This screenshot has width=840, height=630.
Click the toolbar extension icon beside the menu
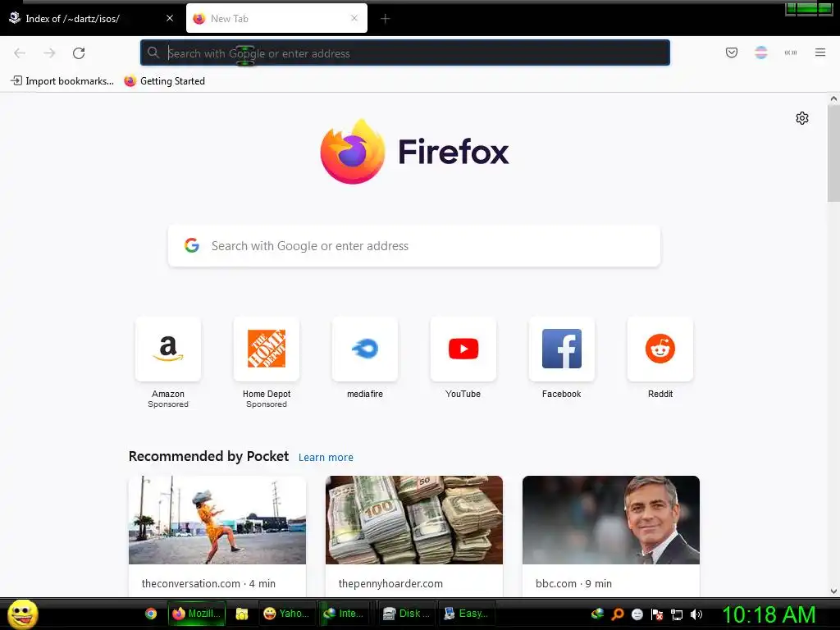[790, 52]
